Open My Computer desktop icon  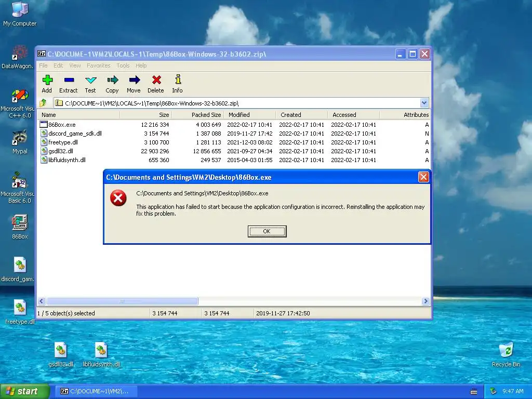[20, 14]
